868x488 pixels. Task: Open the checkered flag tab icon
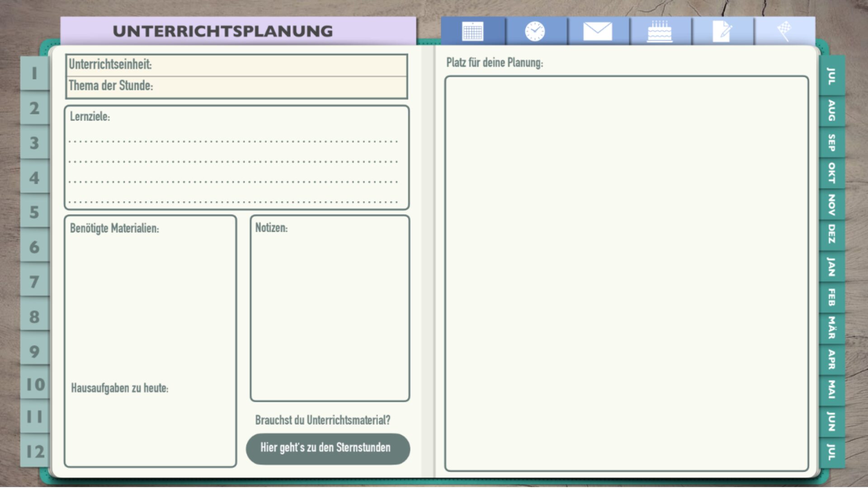[784, 32]
